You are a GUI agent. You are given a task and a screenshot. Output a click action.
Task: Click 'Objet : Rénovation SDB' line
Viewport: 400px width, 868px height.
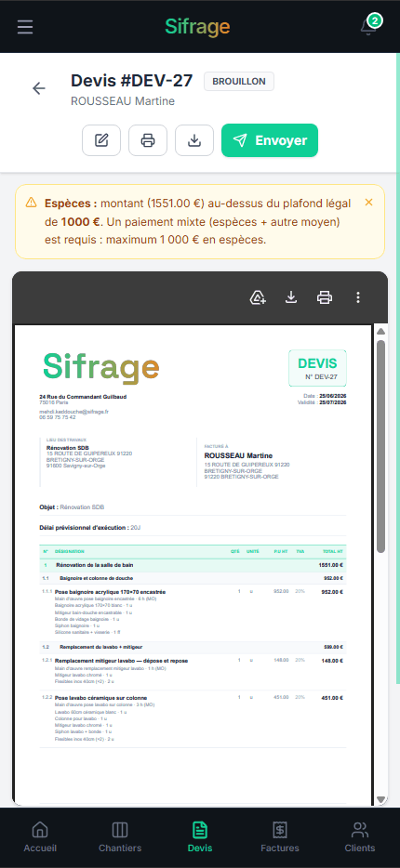coord(72,506)
